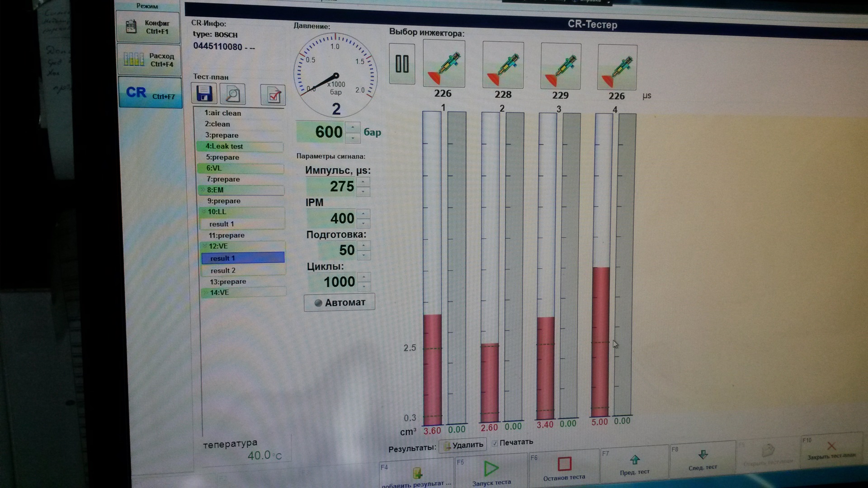868x488 pixels.
Task: Select injector 2 icon labeled 228
Action: 503,66
